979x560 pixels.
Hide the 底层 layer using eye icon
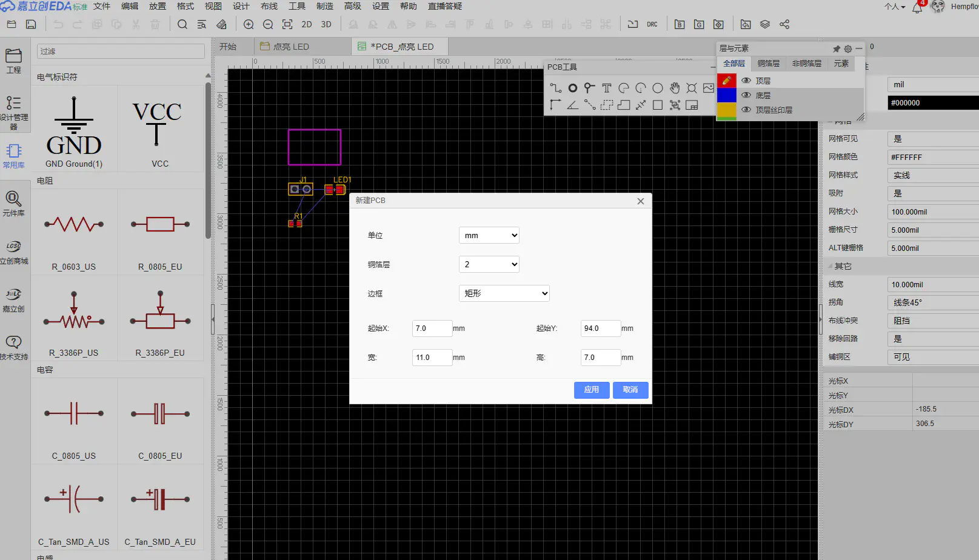746,95
